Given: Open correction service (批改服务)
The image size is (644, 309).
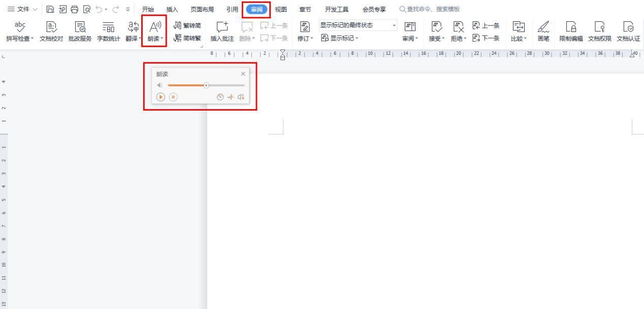Looking at the screenshot, I should 80,31.
